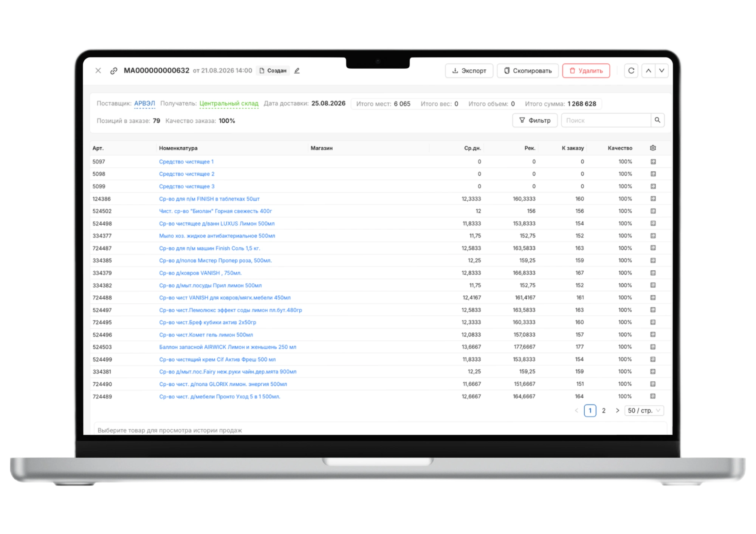
Task: Open supplier АРВЭЛ selector
Action: click(x=145, y=103)
